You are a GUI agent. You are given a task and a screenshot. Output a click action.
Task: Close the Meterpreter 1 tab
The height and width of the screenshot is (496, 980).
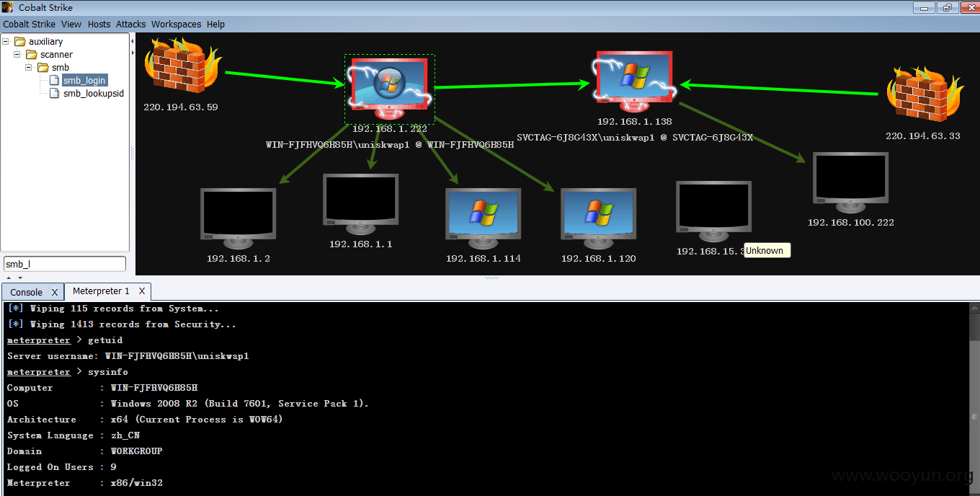[x=142, y=291]
